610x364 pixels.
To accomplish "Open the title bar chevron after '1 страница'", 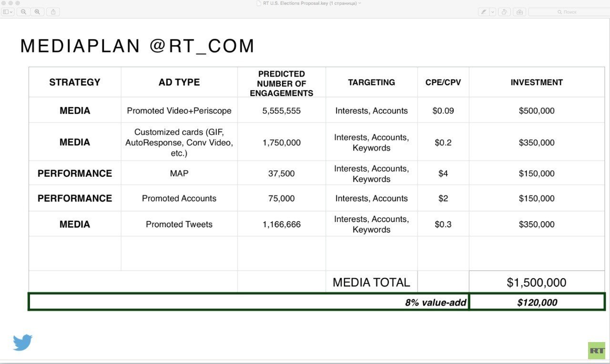I will (360, 3).
